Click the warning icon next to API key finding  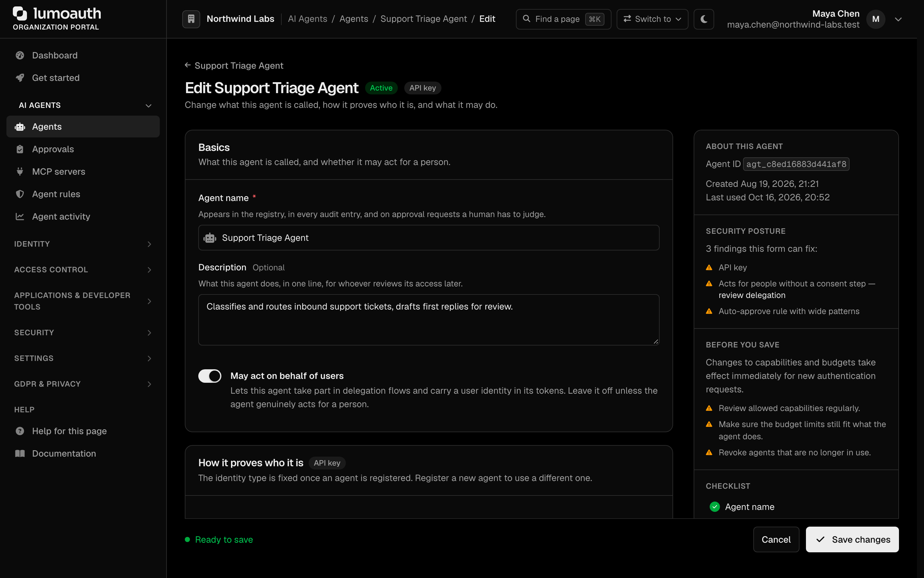709,267
